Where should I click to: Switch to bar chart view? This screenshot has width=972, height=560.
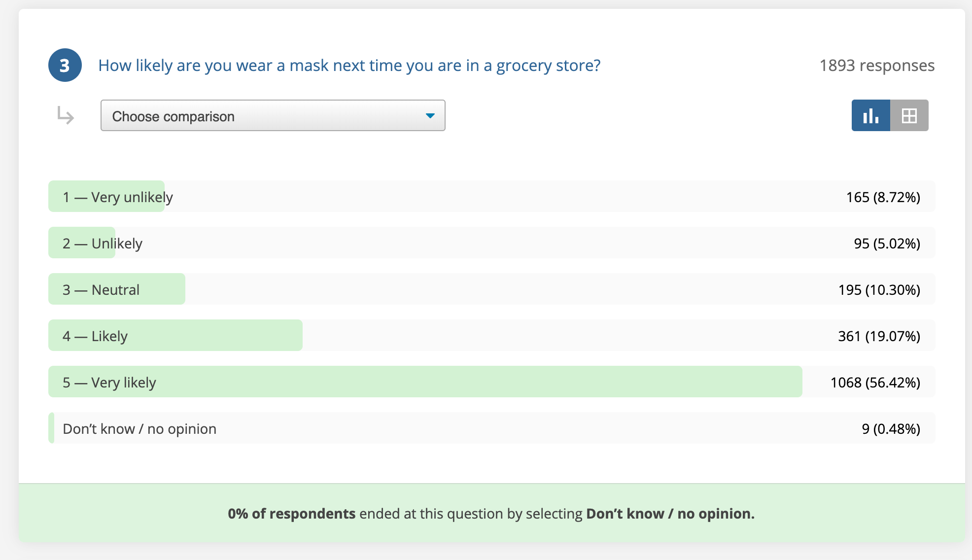click(870, 115)
